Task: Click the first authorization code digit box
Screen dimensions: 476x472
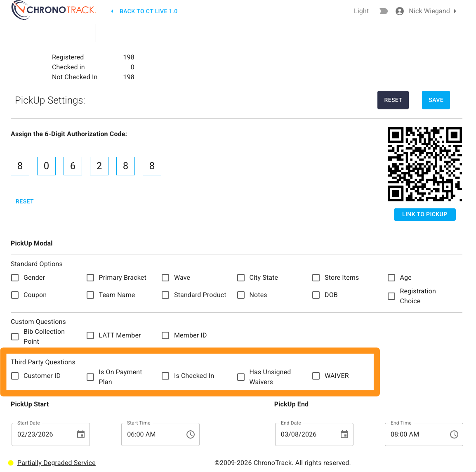Action: coord(20,166)
